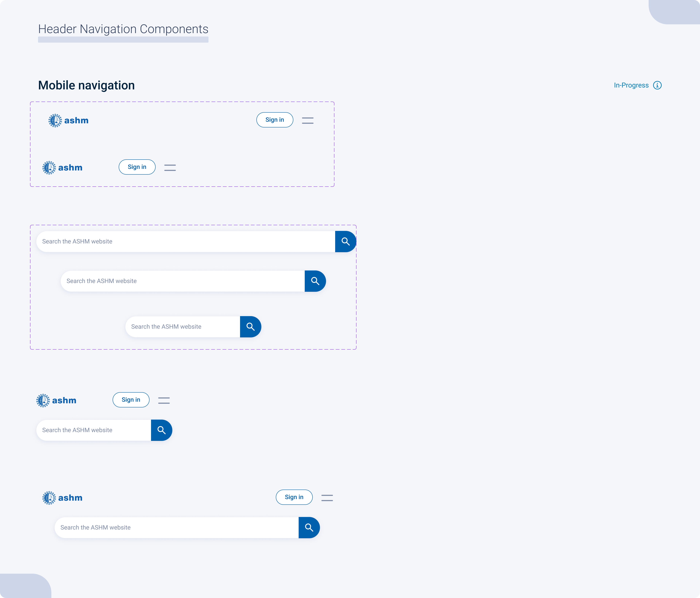
Task: Click ashm logo in narrow header above short search bar
Action: (x=56, y=400)
